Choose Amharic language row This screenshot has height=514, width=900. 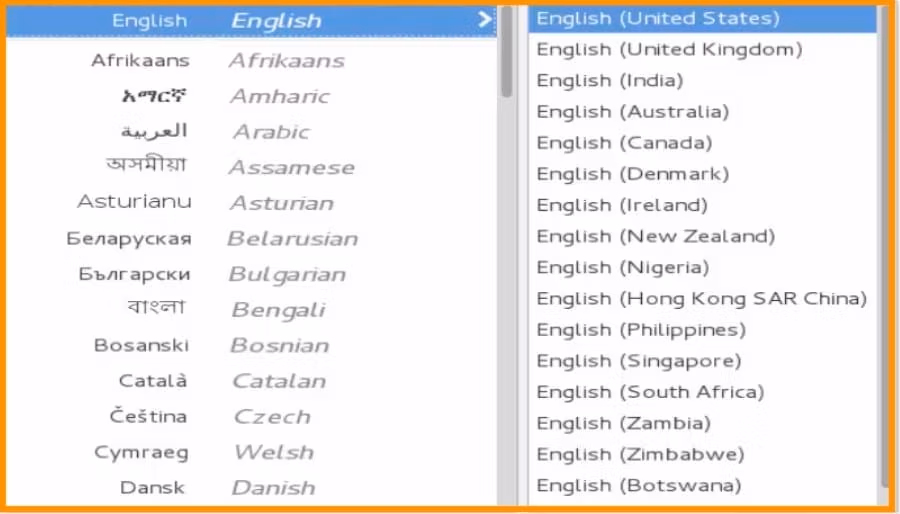(218, 96)
